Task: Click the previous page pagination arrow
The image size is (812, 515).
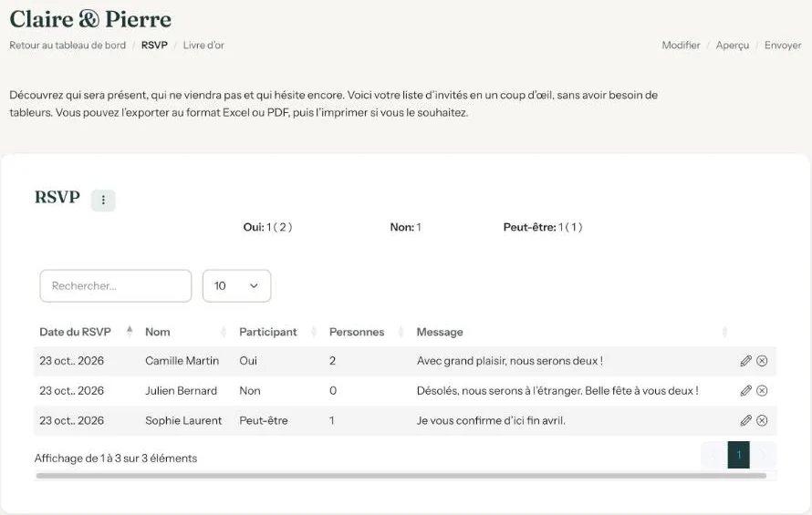Action: point(714,455)
